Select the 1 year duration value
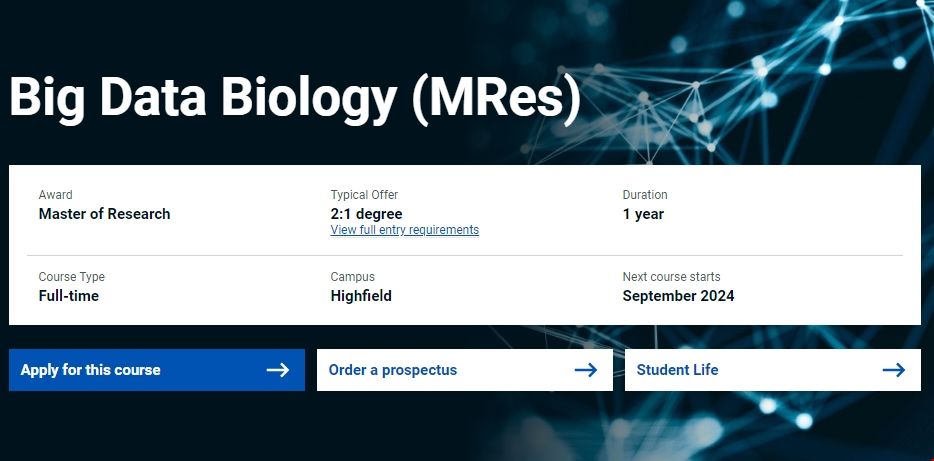The image size is (934, 461). point(643,214)
